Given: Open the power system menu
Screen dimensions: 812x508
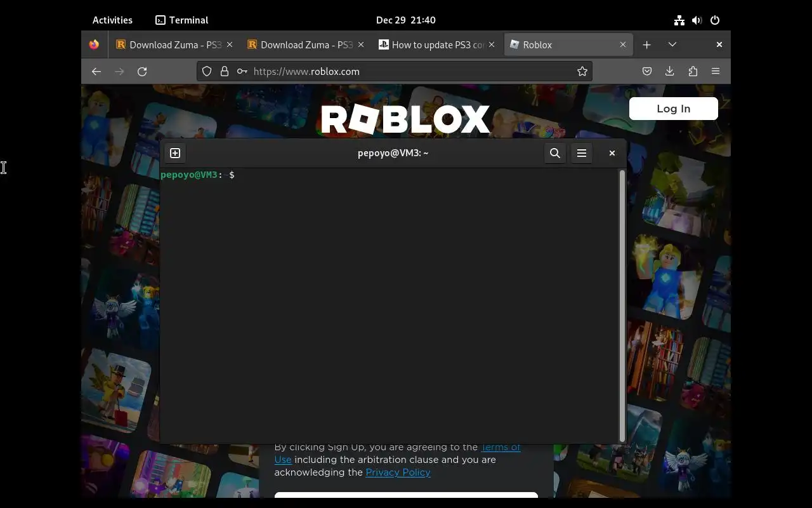Looking at the screenshot, I should coord(715,20).
